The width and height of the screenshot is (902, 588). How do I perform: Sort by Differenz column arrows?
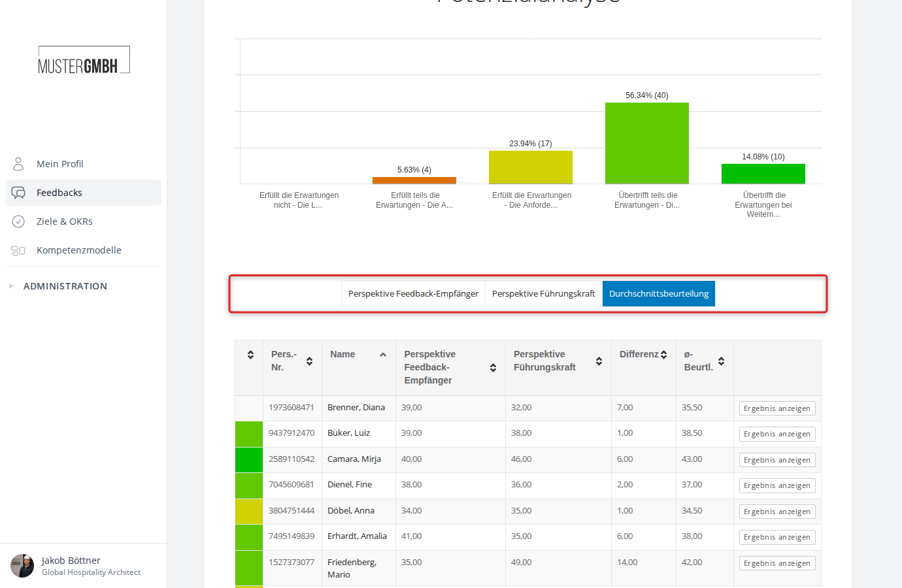tap(663, 355)
